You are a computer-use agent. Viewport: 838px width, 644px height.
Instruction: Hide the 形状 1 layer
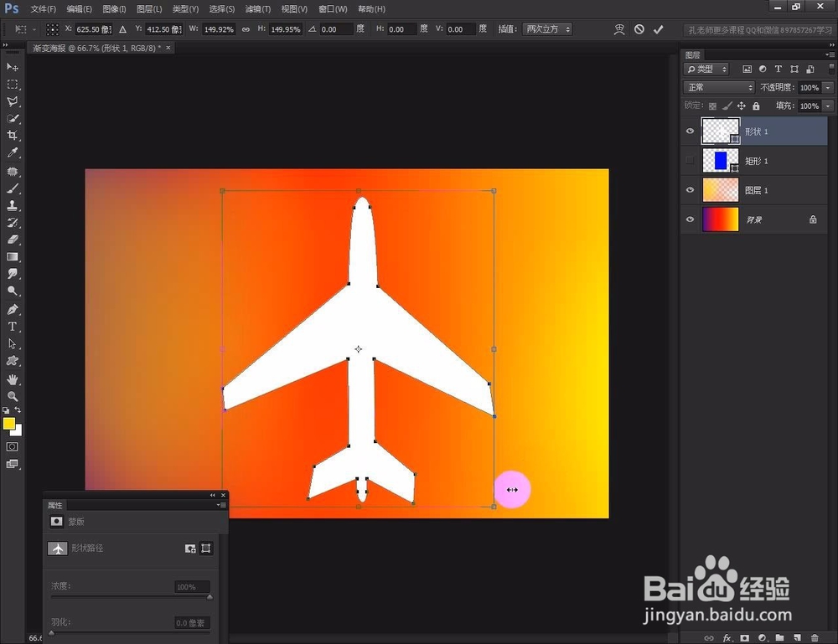click(x=690, y=131)
